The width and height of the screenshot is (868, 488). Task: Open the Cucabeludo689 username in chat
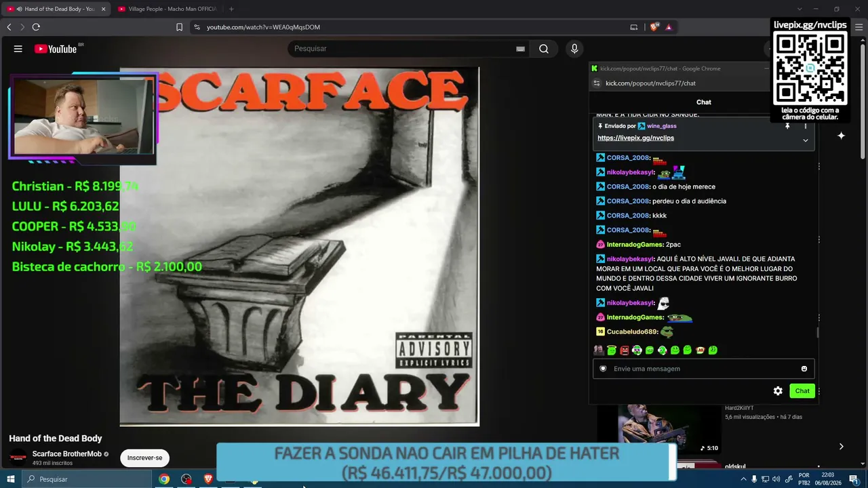631,332
